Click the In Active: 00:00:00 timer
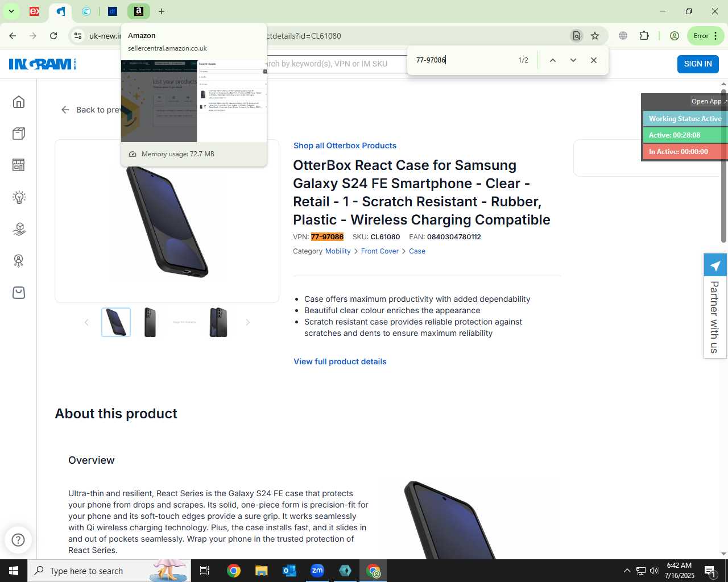 click(685, 152)
